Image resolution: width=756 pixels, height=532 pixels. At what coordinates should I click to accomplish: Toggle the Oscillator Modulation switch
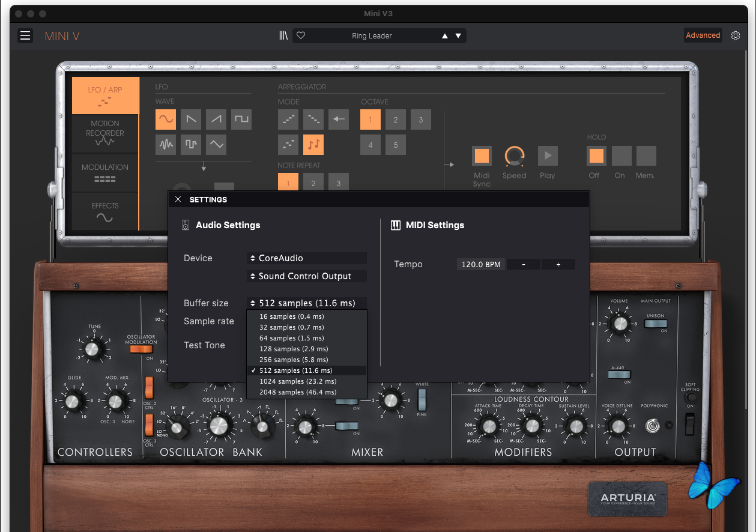click(141, 349)
